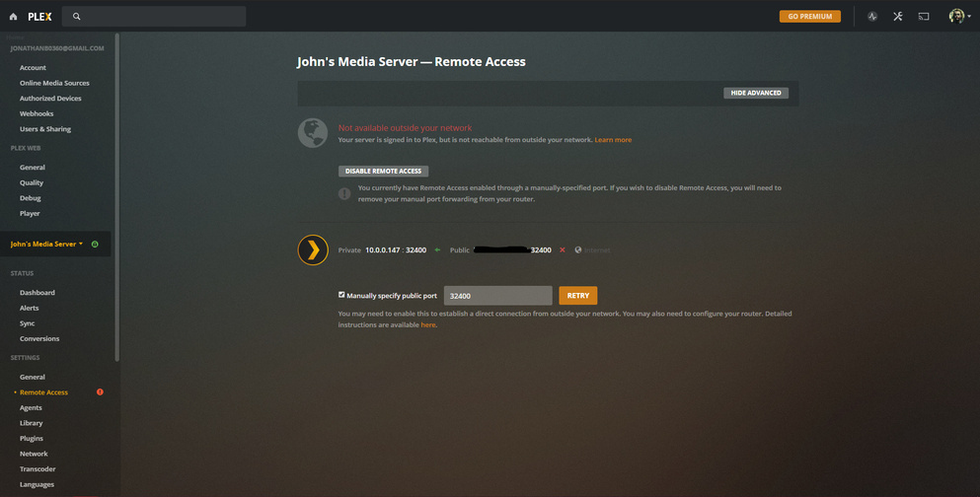Open Library settings
Image resolution: width=980 pixels, height=497 pixels.
[32, 423]
